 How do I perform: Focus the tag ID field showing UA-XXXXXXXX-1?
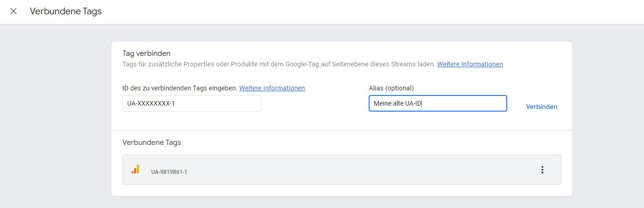click(192, 103)
